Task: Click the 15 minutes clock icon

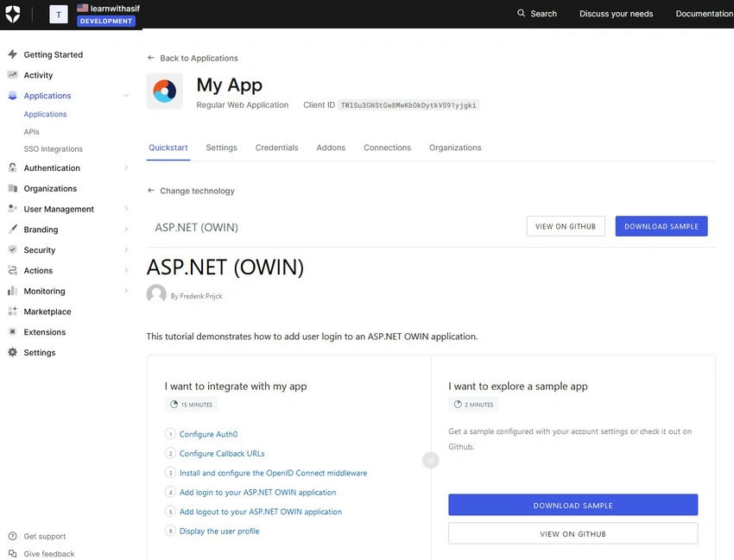Action: 174,404
